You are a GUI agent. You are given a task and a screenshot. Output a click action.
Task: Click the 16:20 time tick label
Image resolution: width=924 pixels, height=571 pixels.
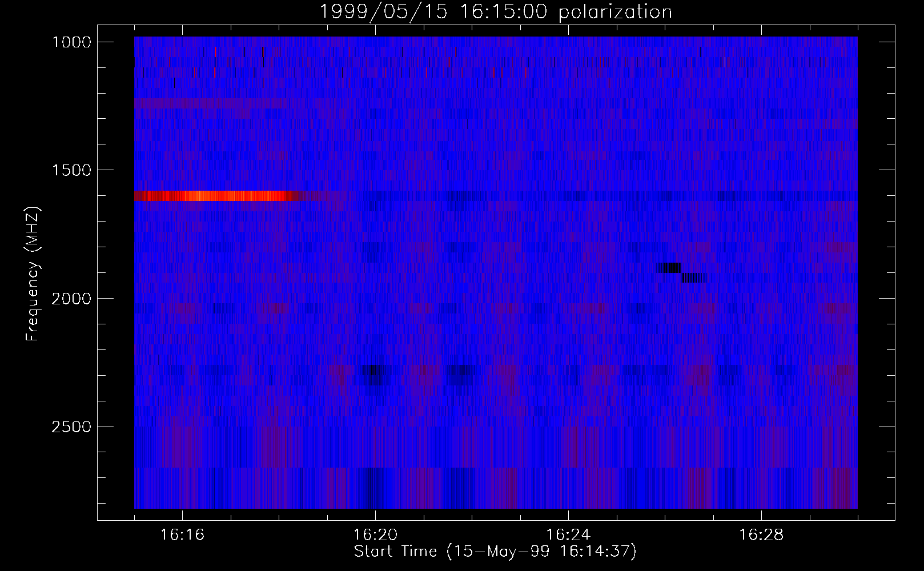pyautogui.click(x=376, y=535)
